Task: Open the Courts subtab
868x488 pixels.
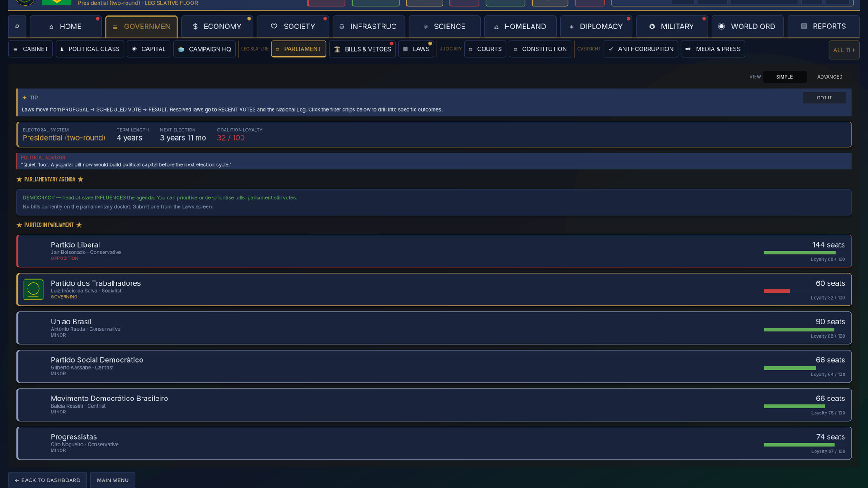Action: [x=485, y=49]
